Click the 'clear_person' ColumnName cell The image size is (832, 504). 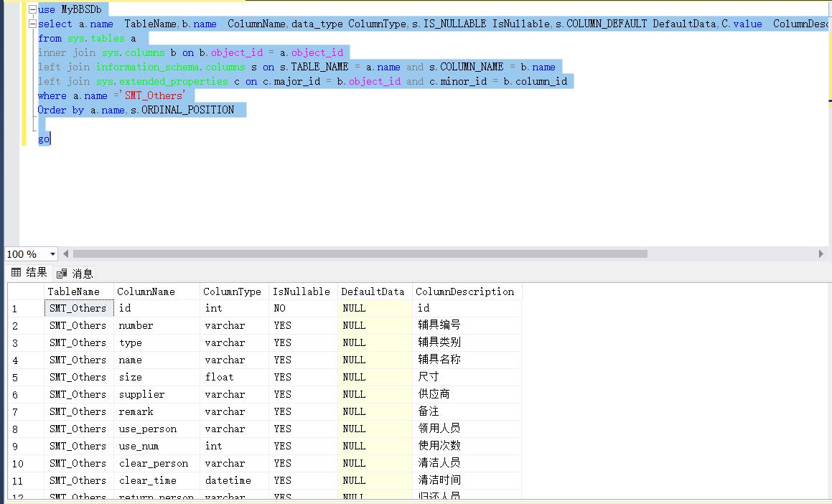point(157,463)
